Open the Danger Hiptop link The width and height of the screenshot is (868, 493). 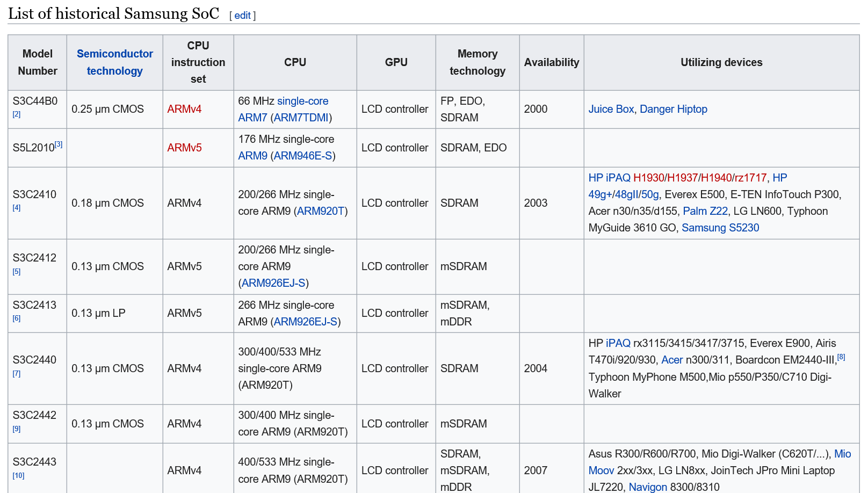pyautogui.click(x=674, y=109)
